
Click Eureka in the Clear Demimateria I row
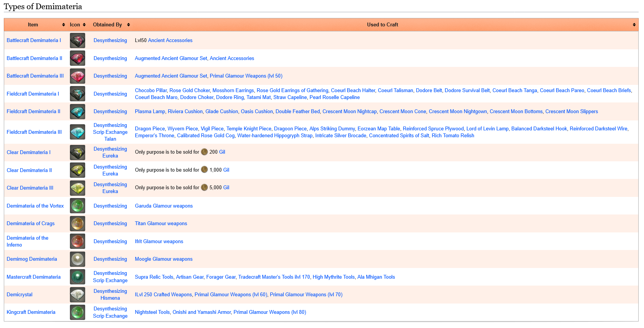click(110, 156)
